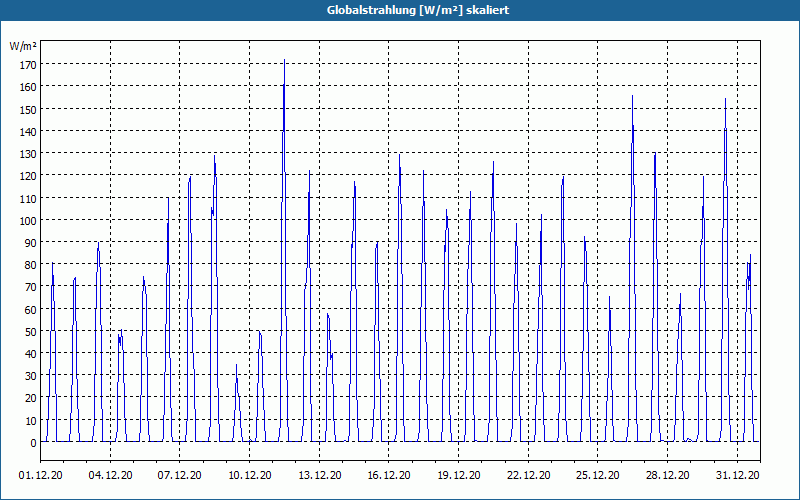Click the 16.12.20 date label
The width and height of the screenshot is (800, 500).
(389, 476)
